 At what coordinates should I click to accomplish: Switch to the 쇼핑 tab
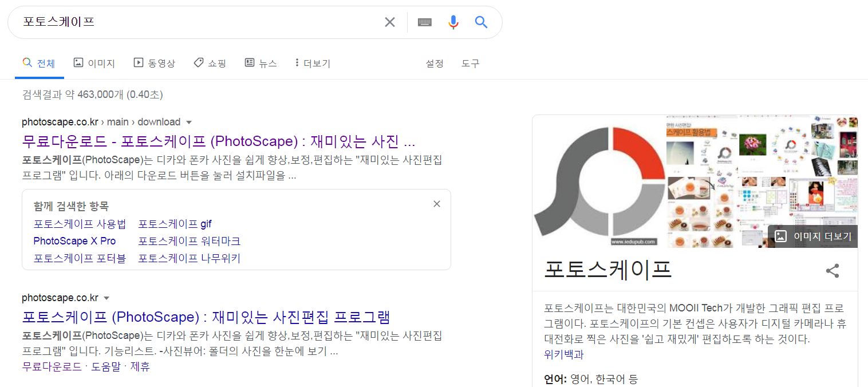210,63
